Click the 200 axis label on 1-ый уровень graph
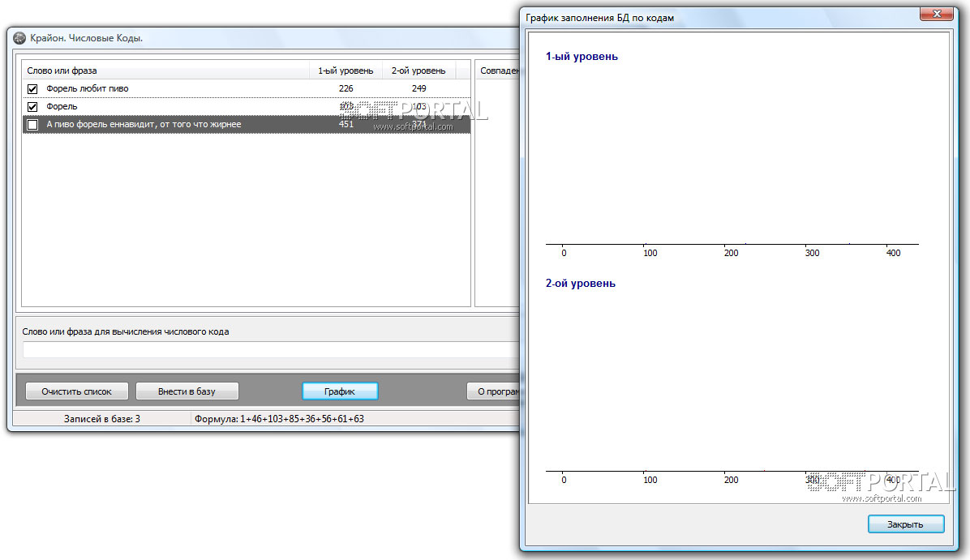The image size is (970, 560). coord(732,253)
